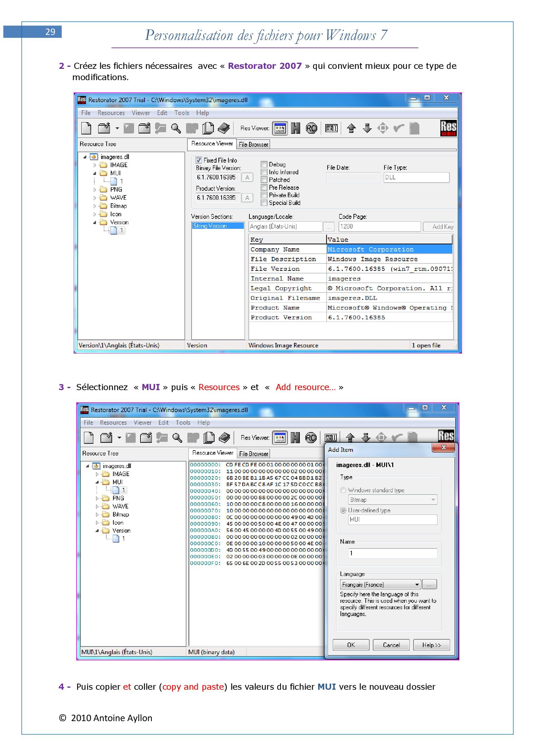Click the Add Key button

point(439,227)
